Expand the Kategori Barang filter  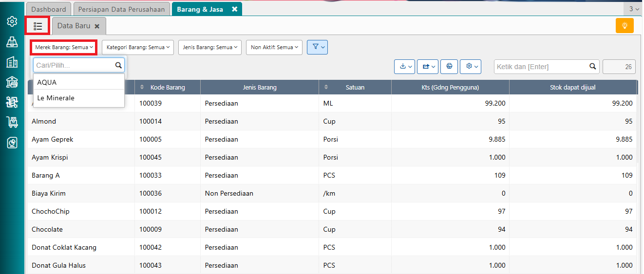138,47
